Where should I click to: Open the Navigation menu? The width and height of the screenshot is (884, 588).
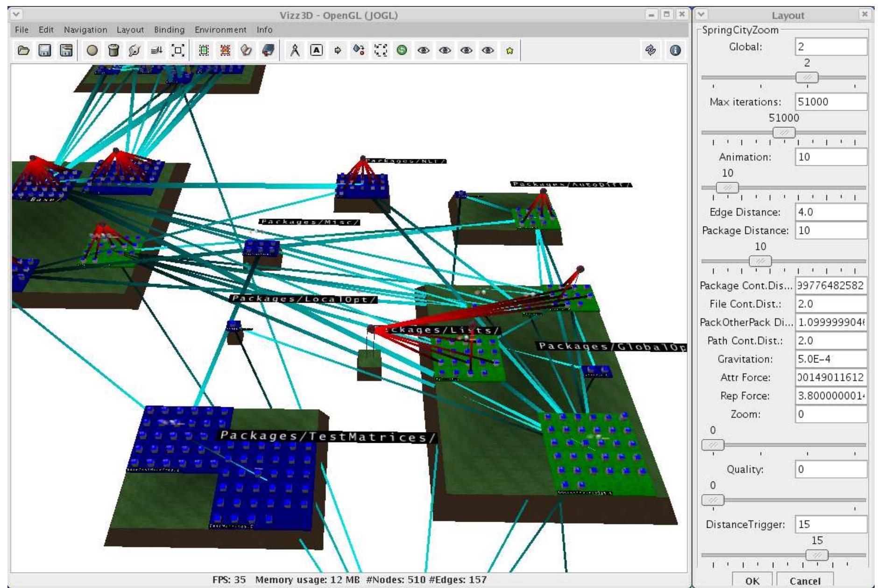(x=85, y=30)
